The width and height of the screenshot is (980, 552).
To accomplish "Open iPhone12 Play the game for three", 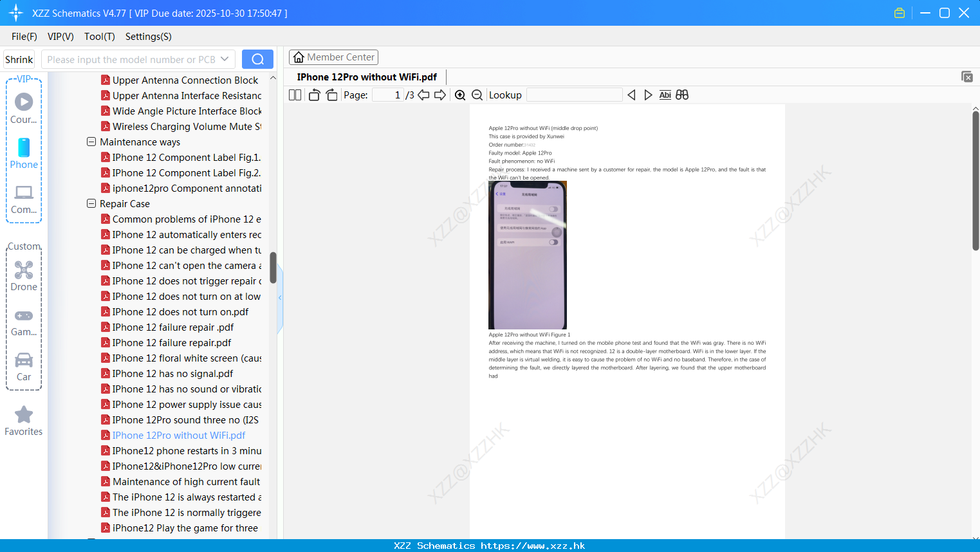I will 180,528.
